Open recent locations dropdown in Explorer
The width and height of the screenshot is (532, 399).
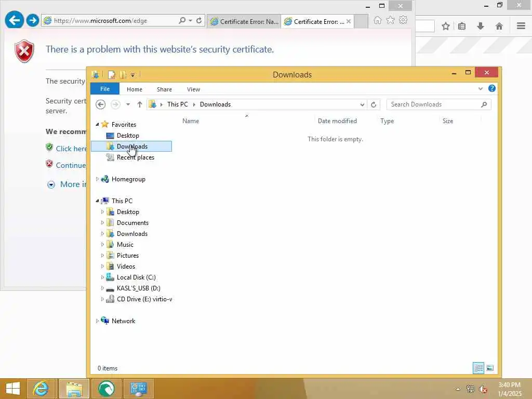(x=128, y=104)
